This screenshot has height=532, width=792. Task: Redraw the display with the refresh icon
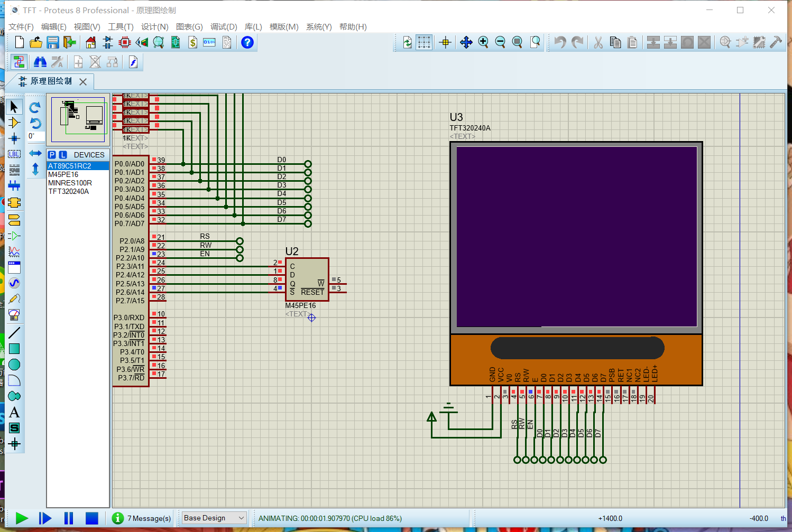(407, 42)
